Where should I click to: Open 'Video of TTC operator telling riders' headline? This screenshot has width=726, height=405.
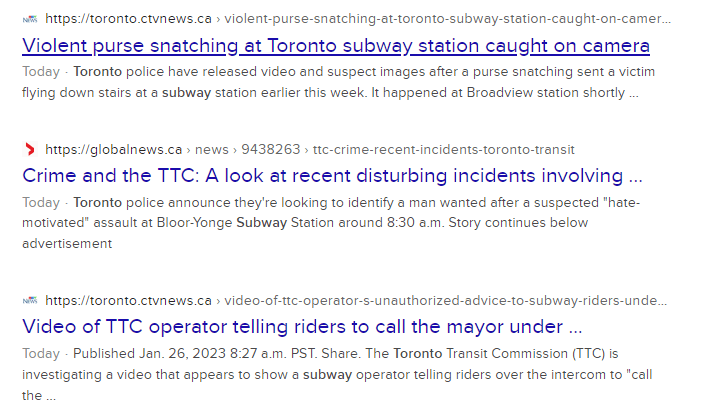(x=302, y=327)
